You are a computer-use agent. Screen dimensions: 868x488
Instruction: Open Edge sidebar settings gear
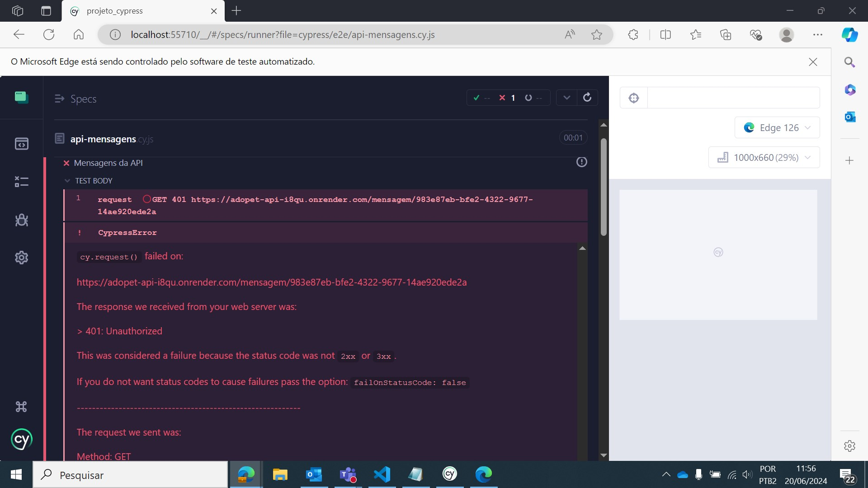[849, 446]
